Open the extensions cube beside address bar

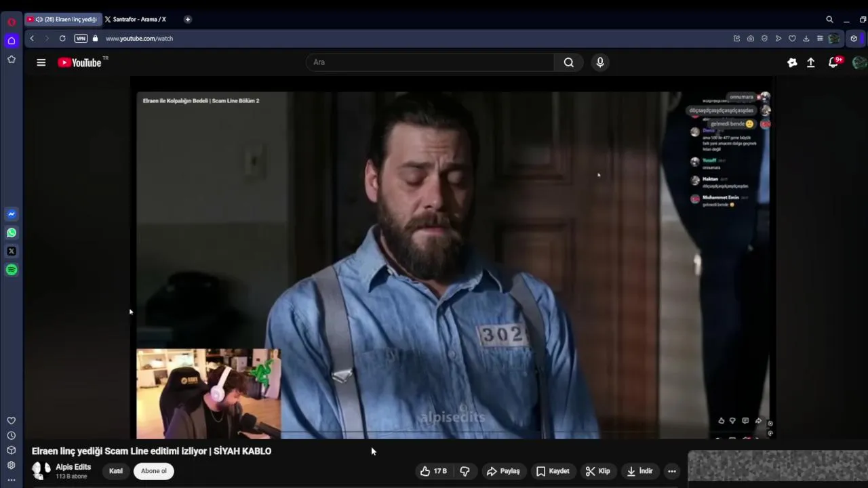point(854,39)
